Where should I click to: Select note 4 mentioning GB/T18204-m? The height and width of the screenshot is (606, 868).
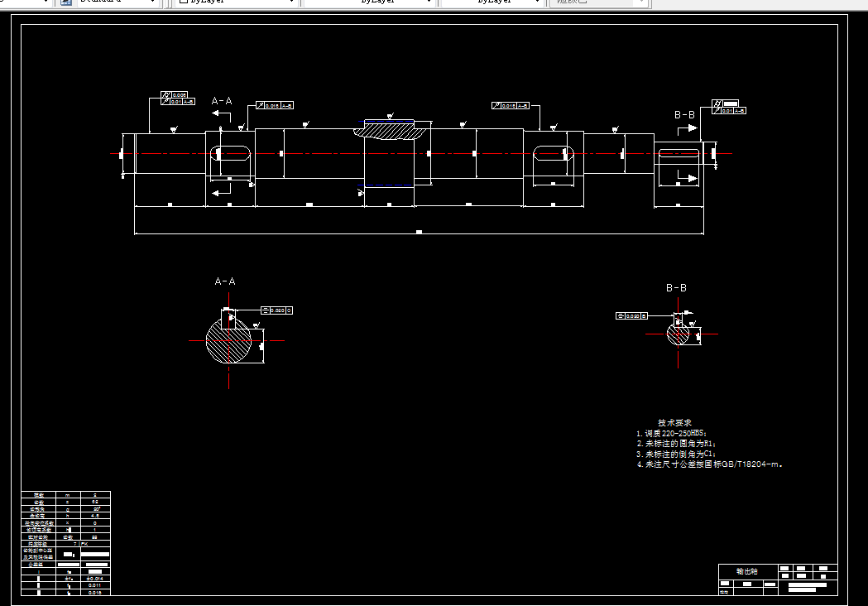(710, 464)
